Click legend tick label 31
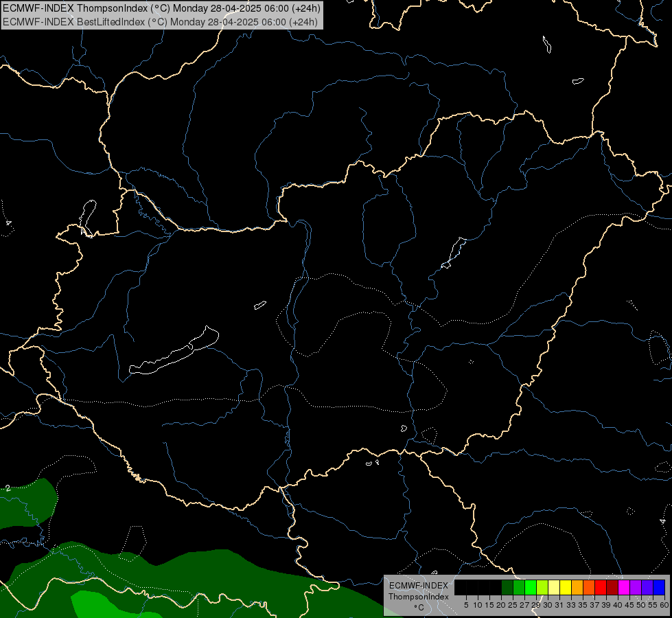The width and height of the screenshot is (672, 618). [x=559, y=605]
